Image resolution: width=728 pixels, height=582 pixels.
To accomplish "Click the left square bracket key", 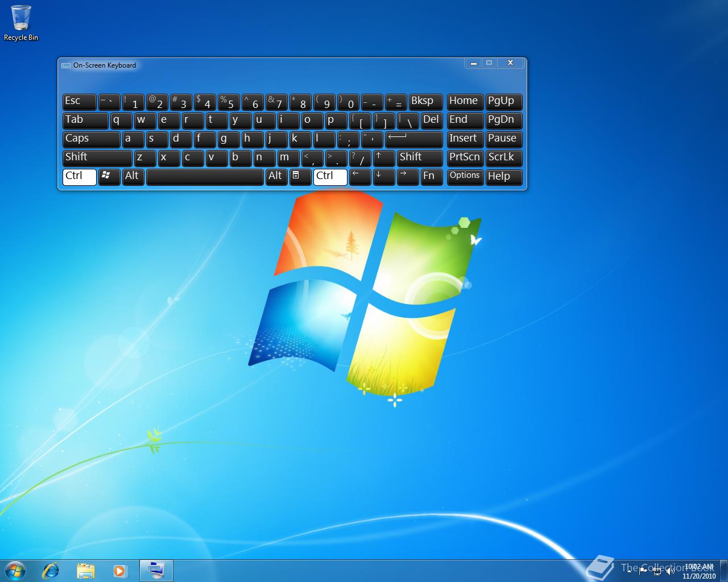I will click(360, 120).
